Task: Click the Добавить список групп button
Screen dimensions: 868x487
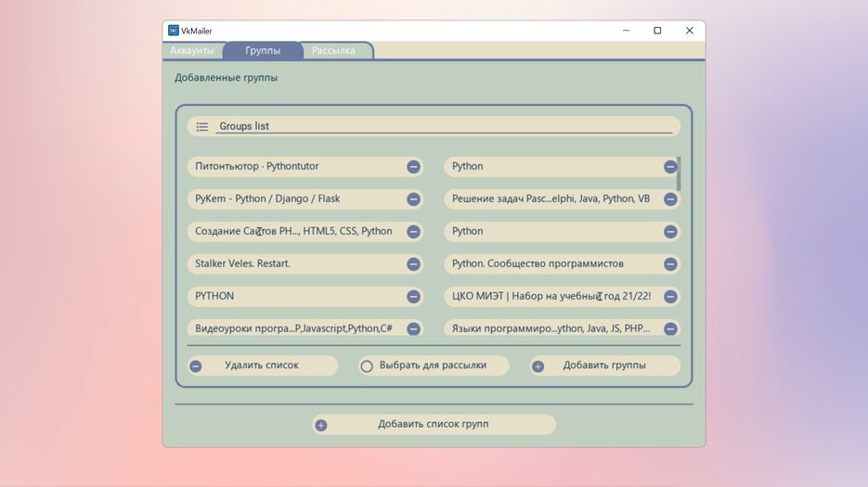Action: [434, 425]
